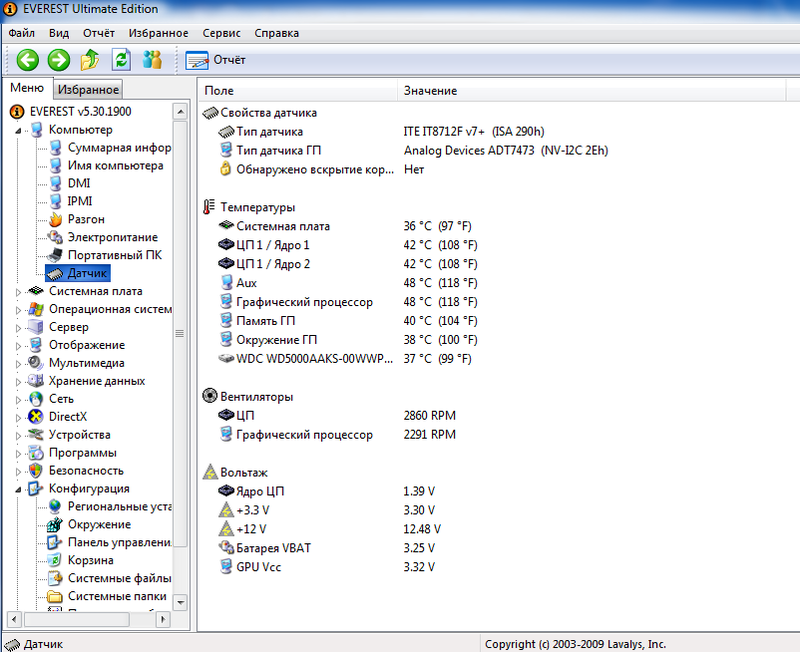800x652 pixels.
Task: Click the Корзина recycle bin icon
Action: click(55, 560)
